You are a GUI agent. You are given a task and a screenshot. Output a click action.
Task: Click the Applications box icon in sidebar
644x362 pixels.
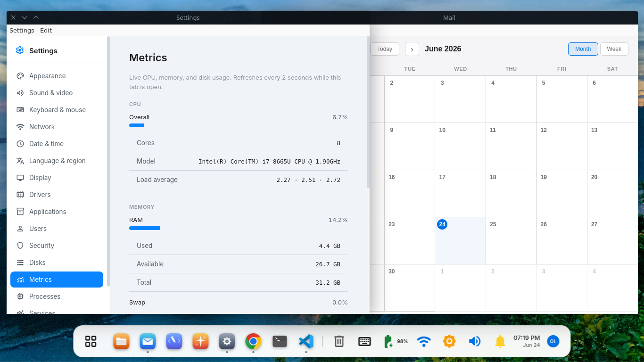(x=20, y=212)
